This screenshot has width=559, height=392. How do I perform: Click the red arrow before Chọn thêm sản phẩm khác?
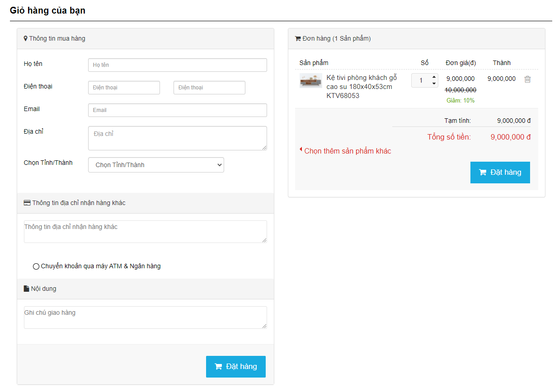pos(301,149)
